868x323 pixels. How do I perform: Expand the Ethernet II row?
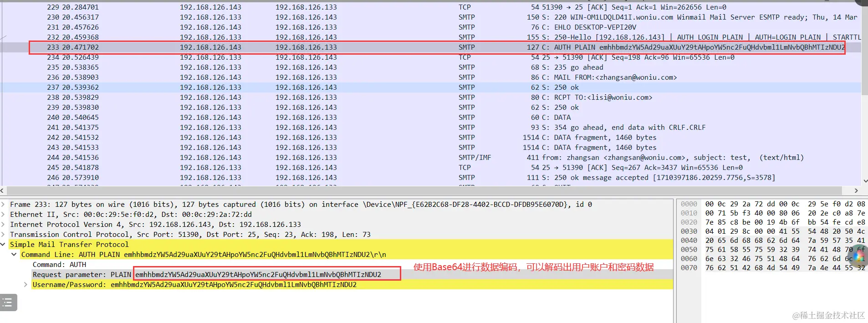(3, 215)
